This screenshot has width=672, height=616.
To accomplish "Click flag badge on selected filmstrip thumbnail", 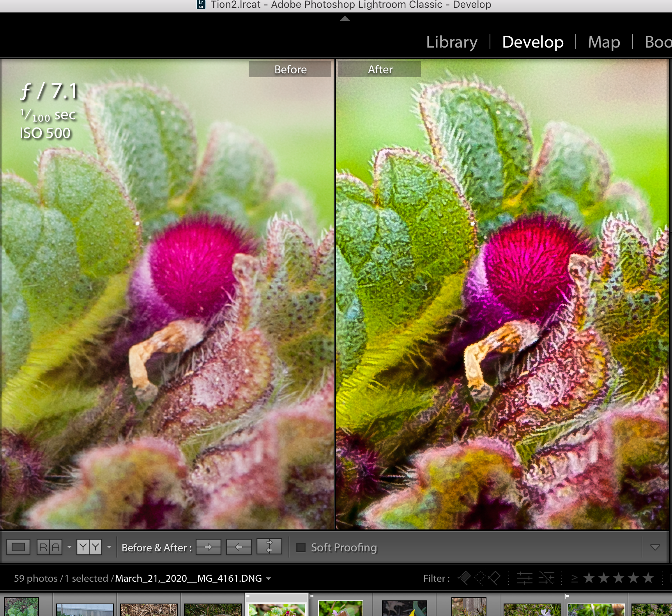I will point(248,596).
